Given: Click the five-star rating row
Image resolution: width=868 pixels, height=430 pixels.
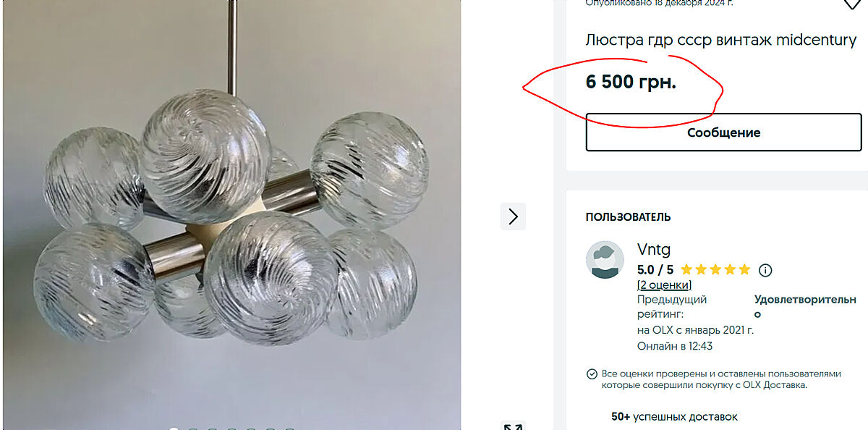Looking at the screenshot, I should [715, 270].
